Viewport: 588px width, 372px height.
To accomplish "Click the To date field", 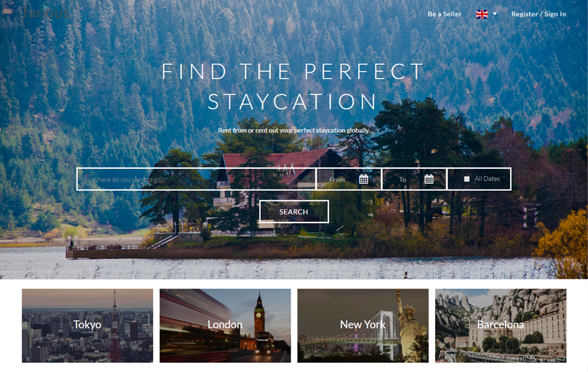I will pyautogui.click(x=414, y=179).
